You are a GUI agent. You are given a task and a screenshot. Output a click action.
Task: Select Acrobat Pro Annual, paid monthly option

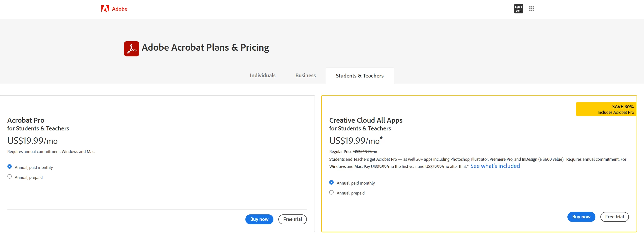[x=9, y=167]
